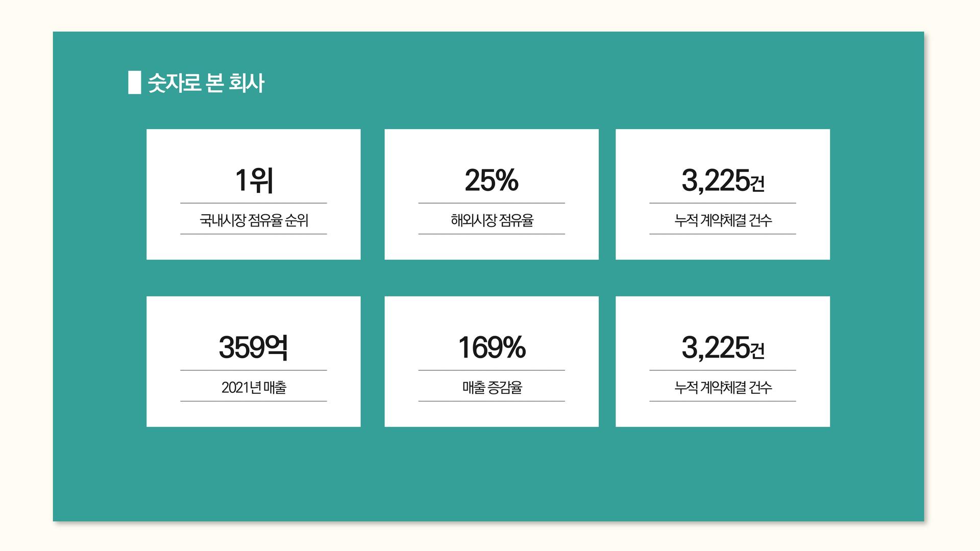Select the 숫자로 본 회사 heading
This screenshot has width=980, height=551.
pyautogui.click(x=206, y=83)
